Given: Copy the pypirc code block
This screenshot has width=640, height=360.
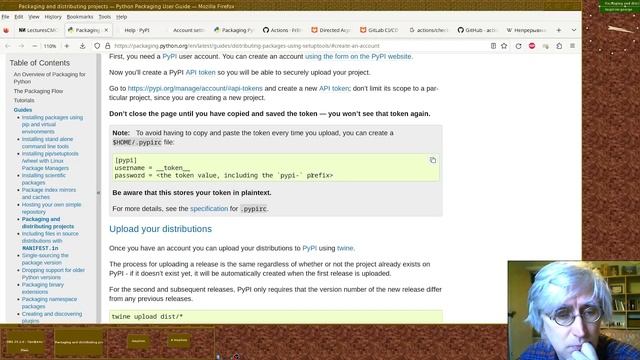Looking at the screenshot, I should click(433, 160).
